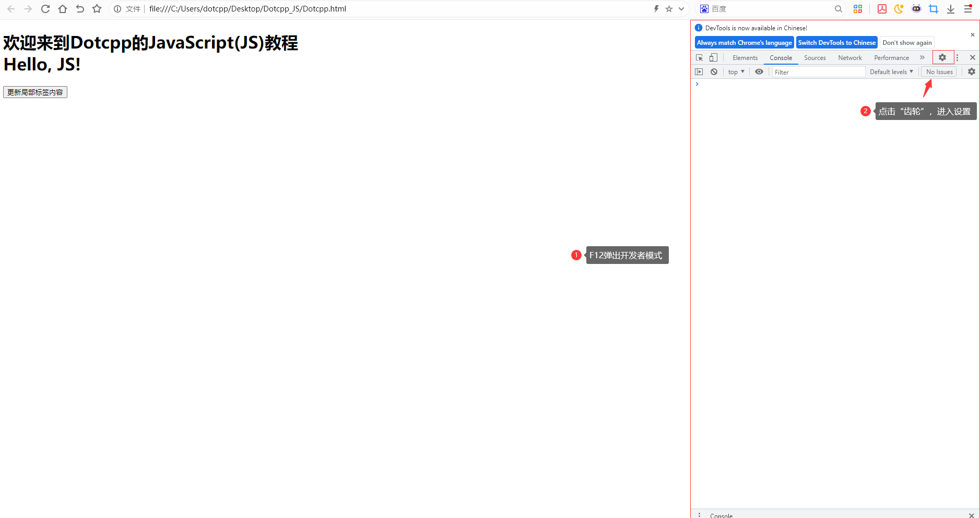
Task: Open the browser downloads icon
Action: pyautogui.click(x=951, y=9)
